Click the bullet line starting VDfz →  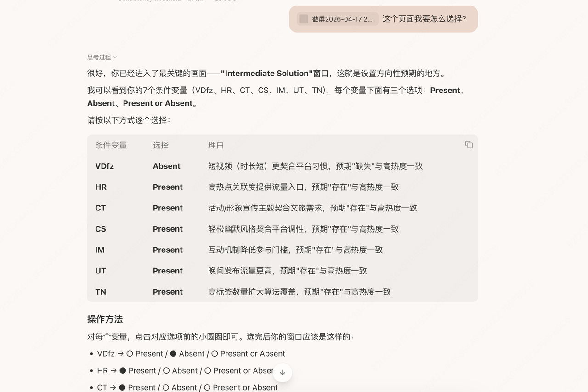[191, 353]
